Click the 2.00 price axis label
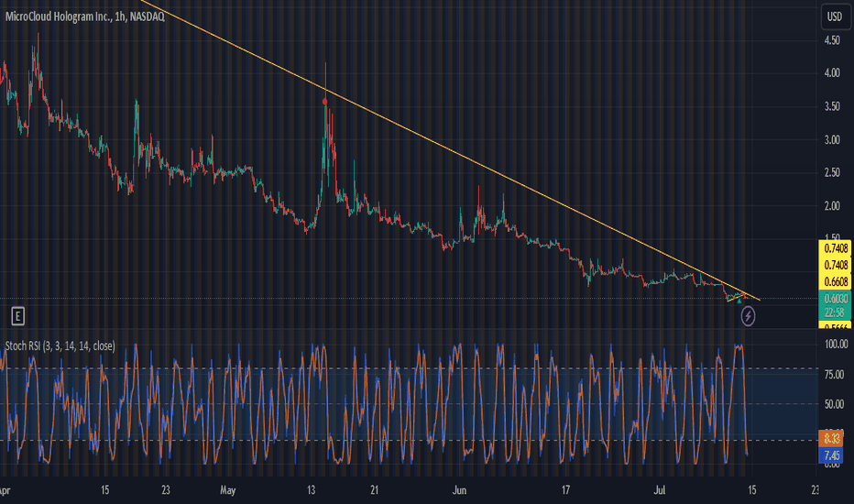This screenshot has width=854, height=504. pos(832,206)
